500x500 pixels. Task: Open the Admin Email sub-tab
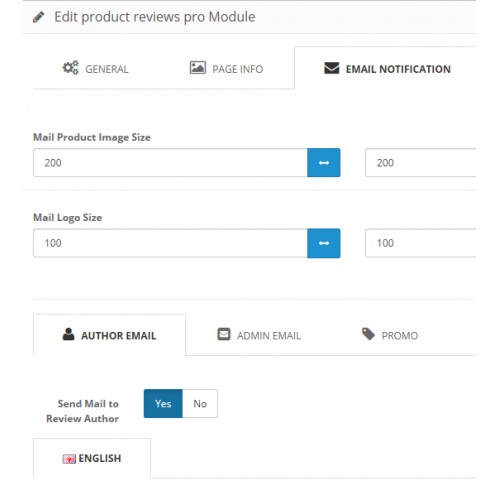[259, 335]
